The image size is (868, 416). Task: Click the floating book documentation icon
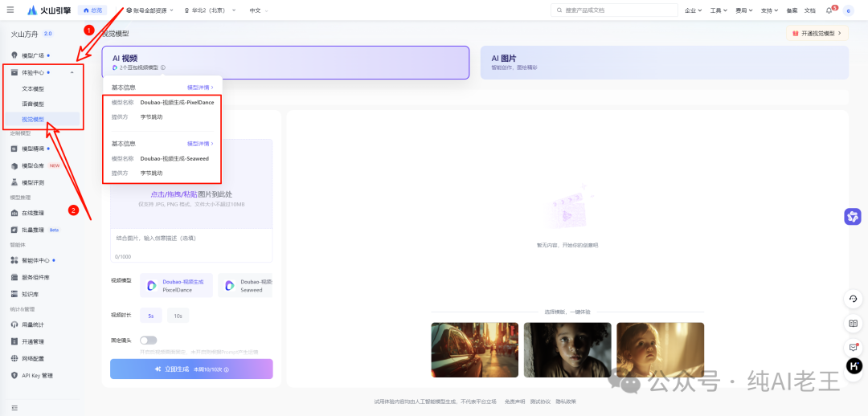coord(853,323)
